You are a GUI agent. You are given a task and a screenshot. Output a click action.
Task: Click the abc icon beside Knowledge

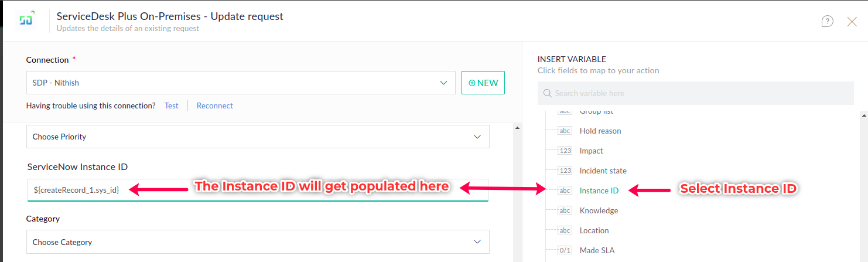(x=565, y=210)
